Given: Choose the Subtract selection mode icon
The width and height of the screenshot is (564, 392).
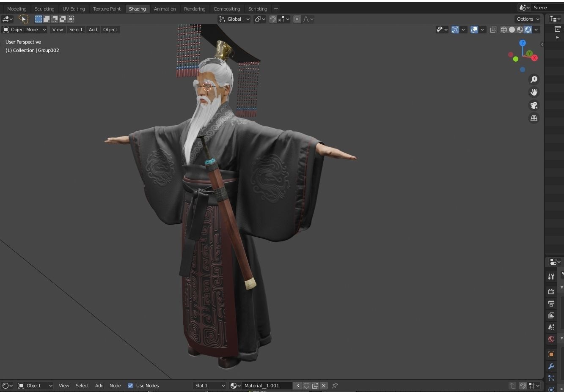Looking at the screenshot, I should point(55,19).
